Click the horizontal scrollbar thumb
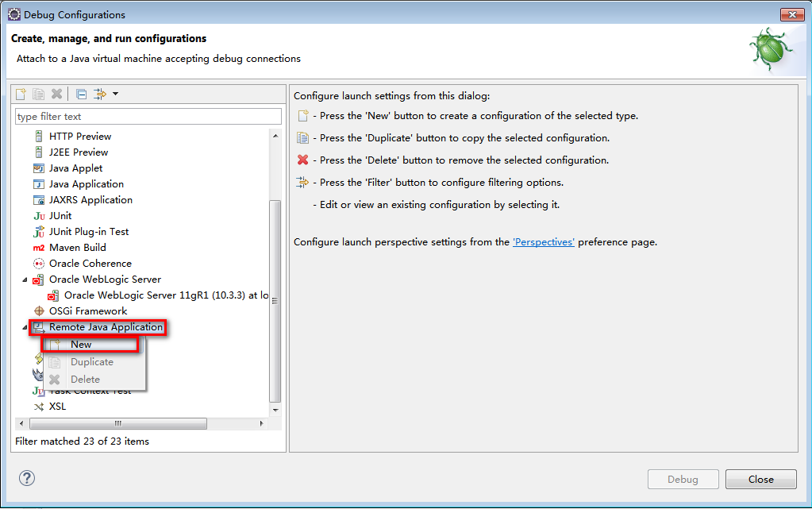812x509 pixels. tap(118, 423)
